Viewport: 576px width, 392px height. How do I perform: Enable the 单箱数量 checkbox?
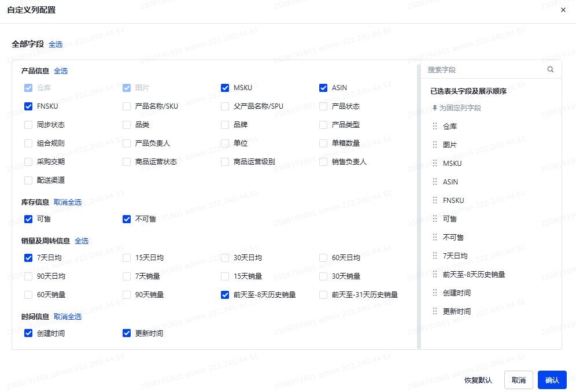[323, 143]
